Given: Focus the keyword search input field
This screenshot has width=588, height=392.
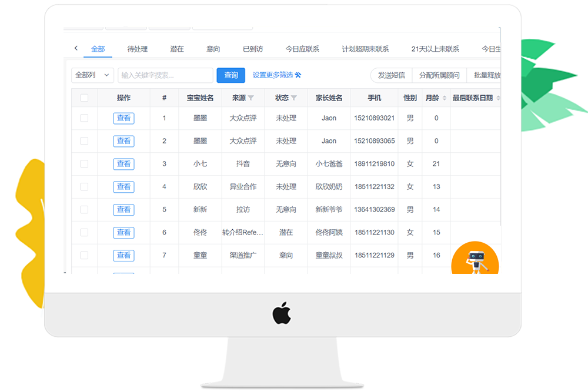Looking at the screenshot, I should (x=165, y=75).
